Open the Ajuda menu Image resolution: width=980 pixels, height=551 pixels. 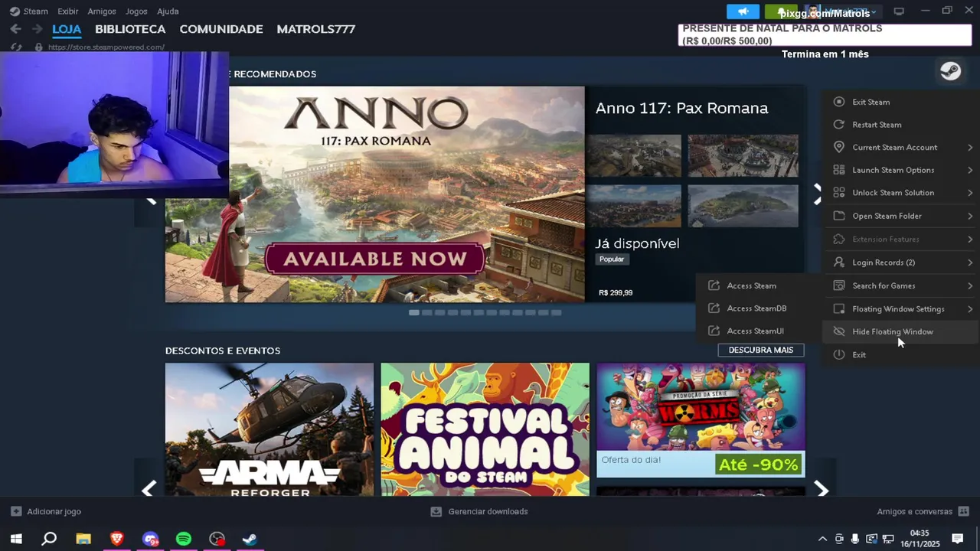tap(168, 11)
